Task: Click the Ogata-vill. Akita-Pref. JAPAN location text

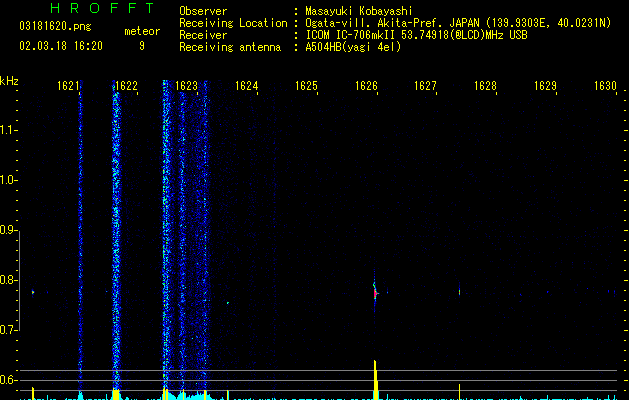Action: (458, 23)
